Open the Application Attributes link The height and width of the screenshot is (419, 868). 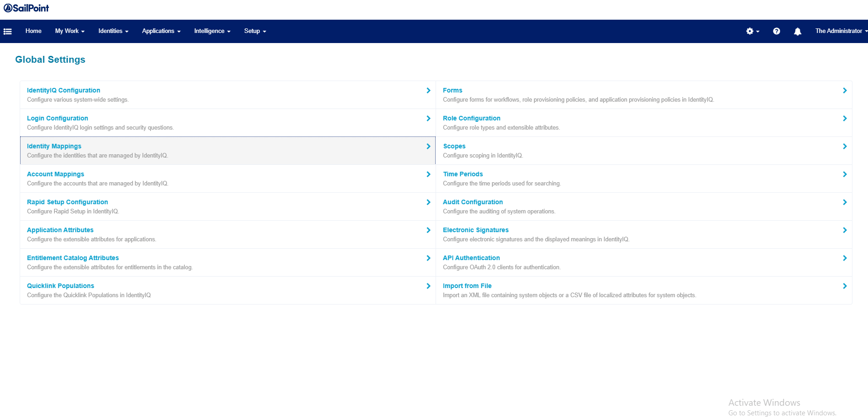coord(60,230)
